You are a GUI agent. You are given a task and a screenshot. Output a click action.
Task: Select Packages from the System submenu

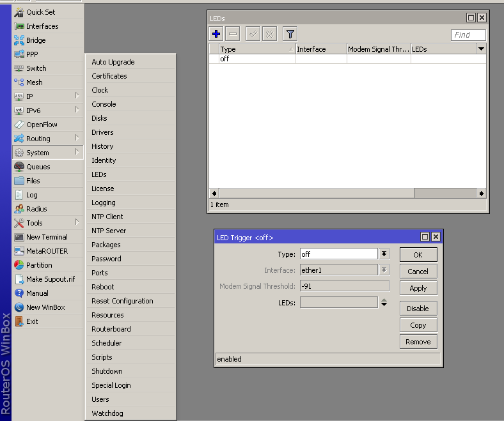click(106, 245)
